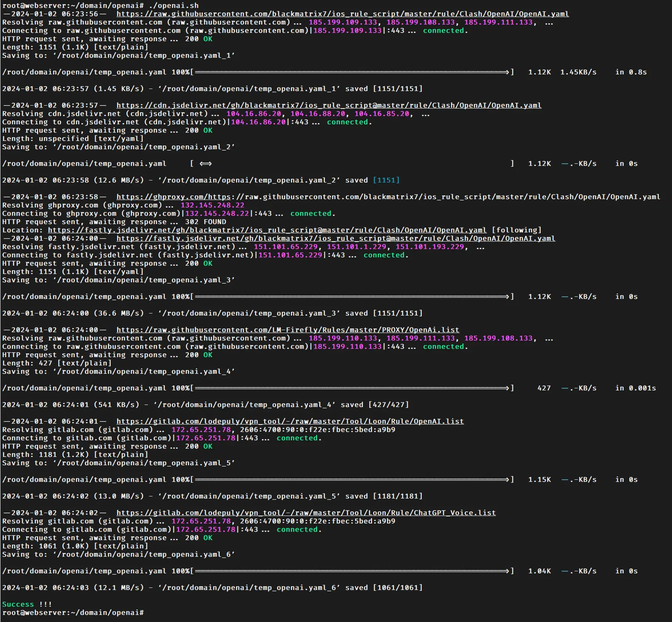Click 'connected' after ghproxy.com connection
Viewport: 672px width, 622px height.
(x=311, y=213)
